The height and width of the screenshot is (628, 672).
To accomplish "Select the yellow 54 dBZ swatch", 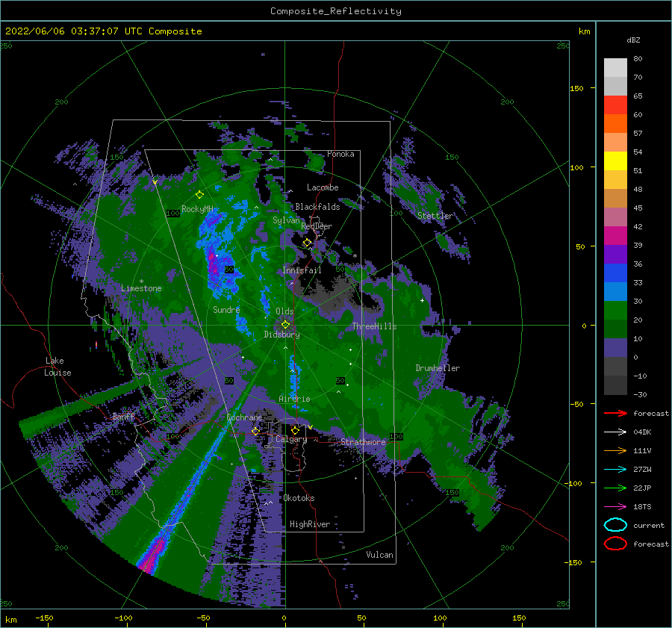I will 615,161.
